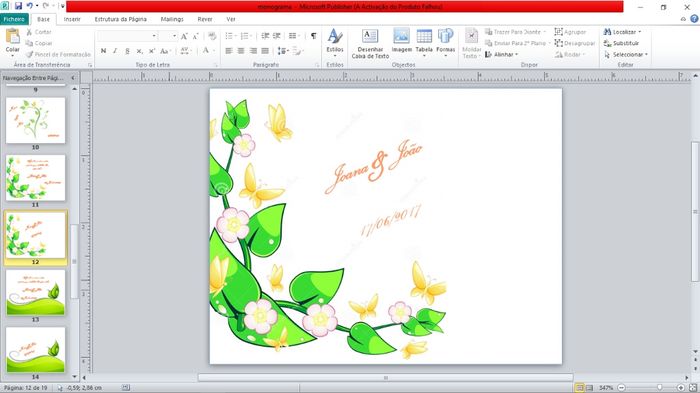Click the horizontal scrollbar under the canvas

point(386,378)
